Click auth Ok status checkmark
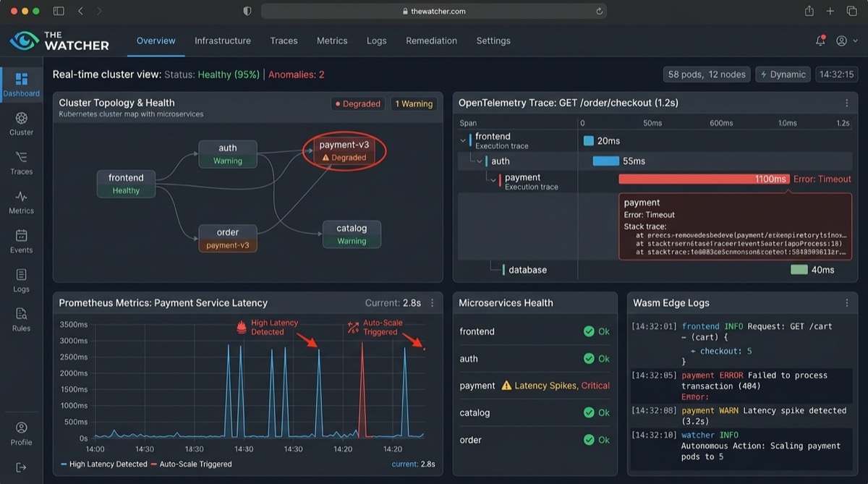868x484 pixels. click(x=589, y=359)
